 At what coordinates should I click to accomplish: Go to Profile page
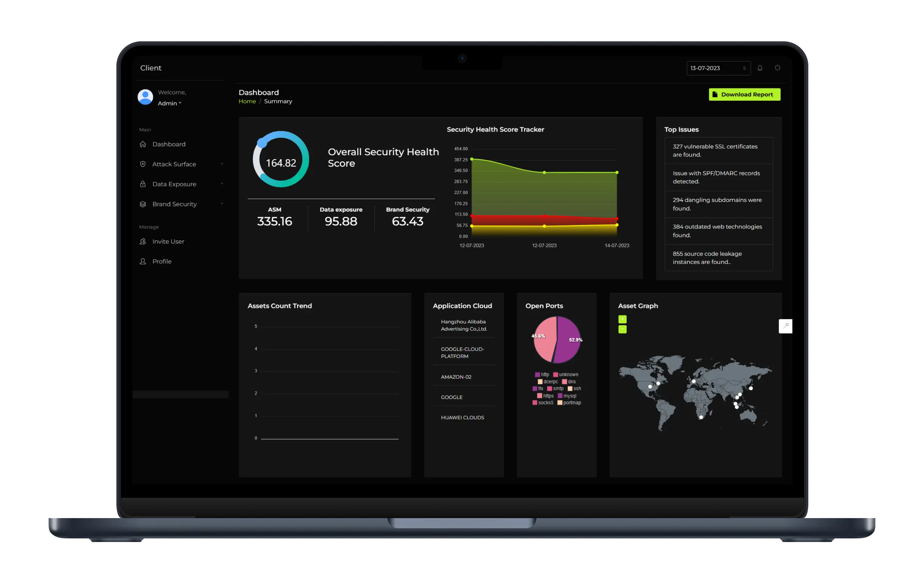[x=162, y=261]
